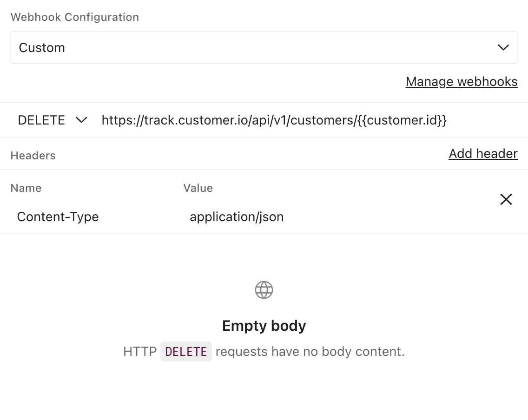The image size is (528, 420).
Task: Click the DELETE code badge in body message
Action: tap(186, 352)
